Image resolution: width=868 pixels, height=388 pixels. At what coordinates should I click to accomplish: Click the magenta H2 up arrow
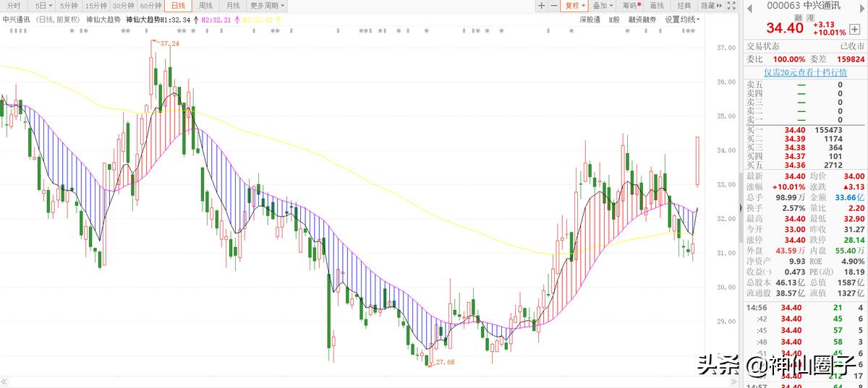tap(237, 20)
